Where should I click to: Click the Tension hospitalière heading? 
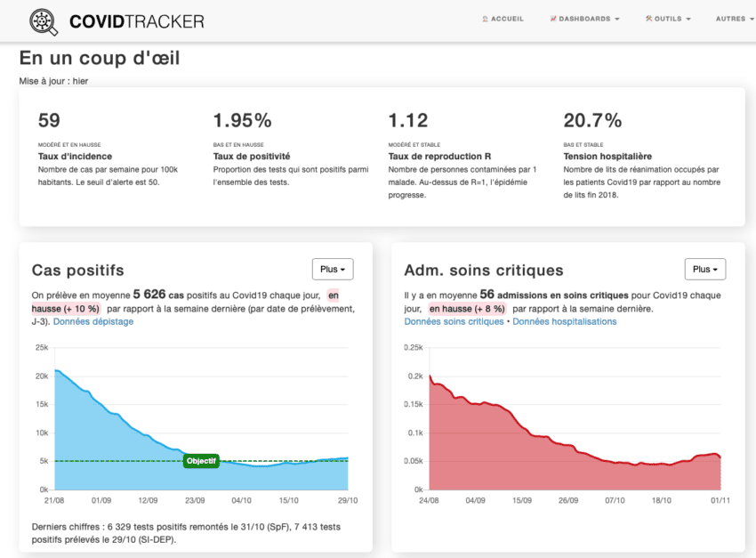(x=607, y=157)
